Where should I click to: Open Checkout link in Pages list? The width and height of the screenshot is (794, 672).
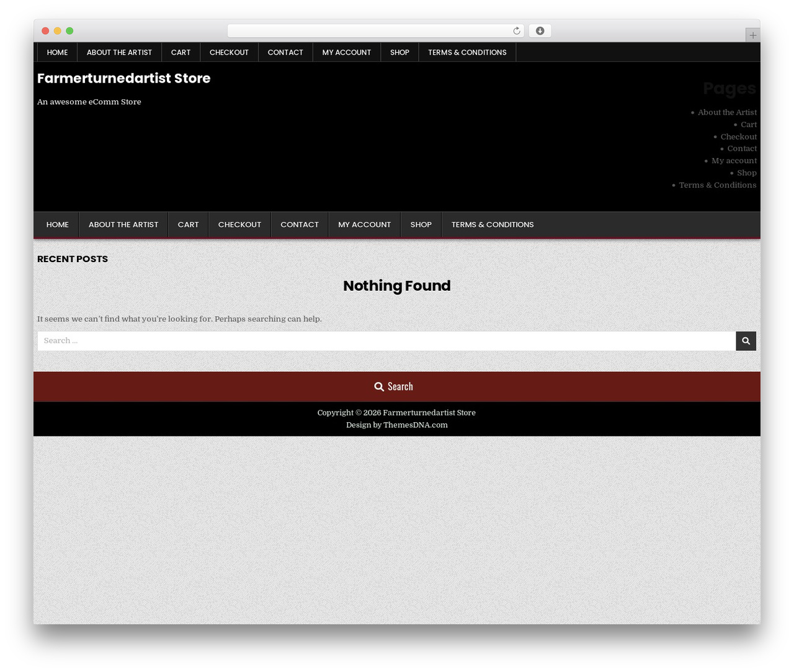tap(739, 136)
